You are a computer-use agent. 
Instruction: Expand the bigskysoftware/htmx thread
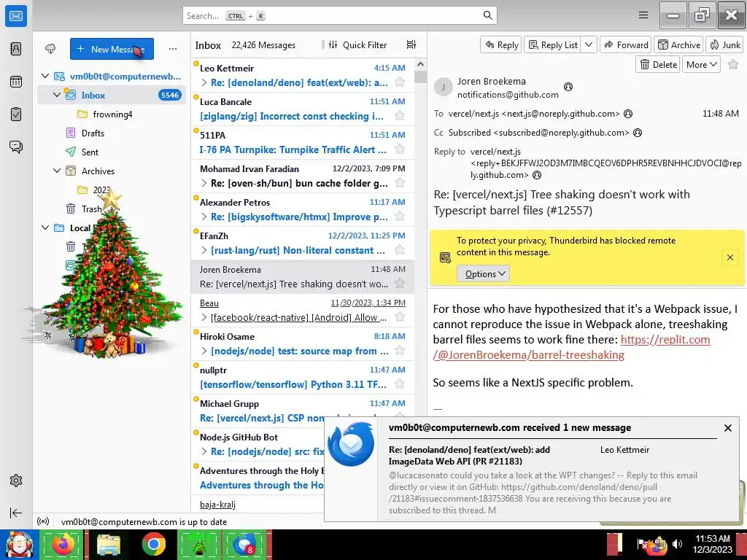[x=204, y=217]
